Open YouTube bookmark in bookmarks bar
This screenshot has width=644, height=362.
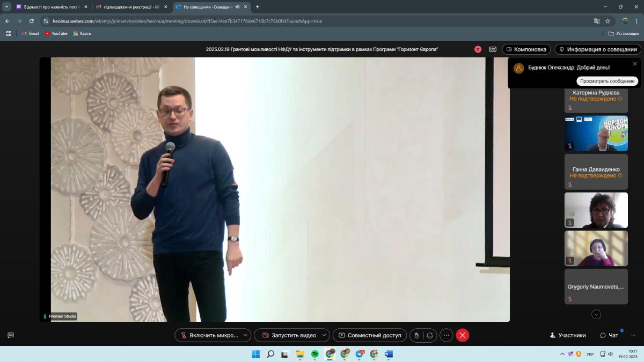coord(56,33)
